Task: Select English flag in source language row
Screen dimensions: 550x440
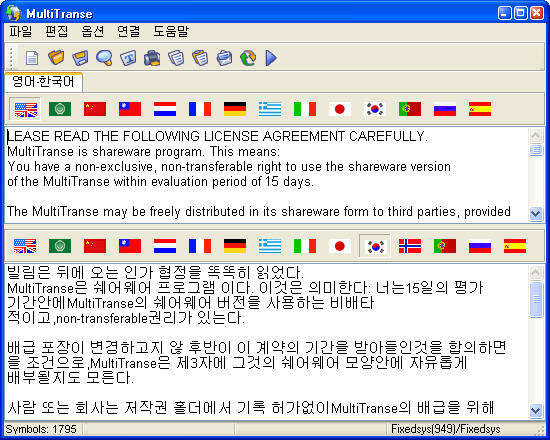Action: pyautogui.click(x=25, y=109)
